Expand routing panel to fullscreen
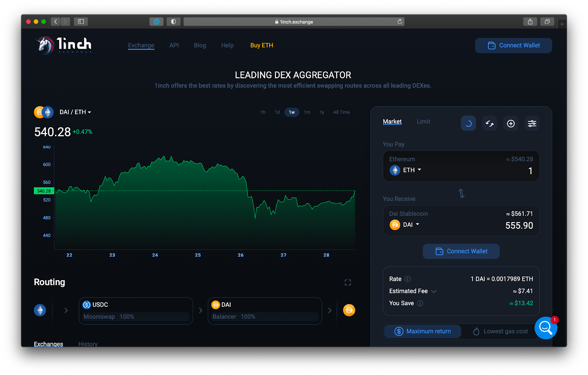The height and width of the screenshot is (375, 588). coord(348,282)
